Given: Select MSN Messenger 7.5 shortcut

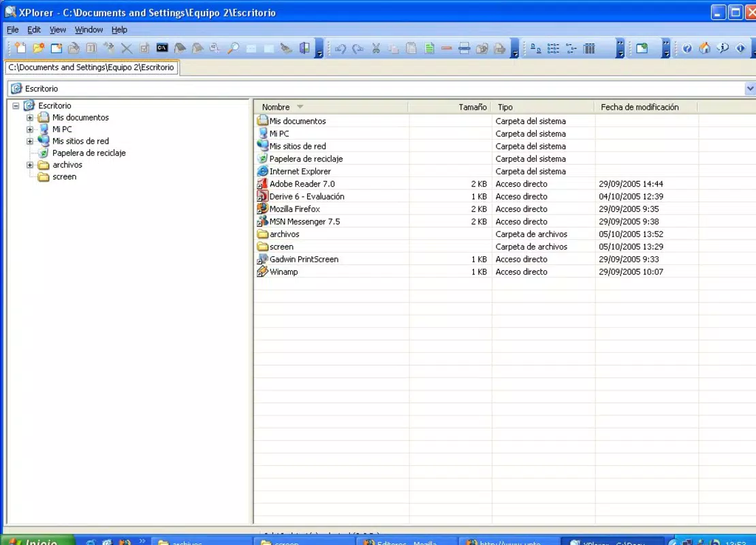Looking at the screenshot, I should (304, 221).
